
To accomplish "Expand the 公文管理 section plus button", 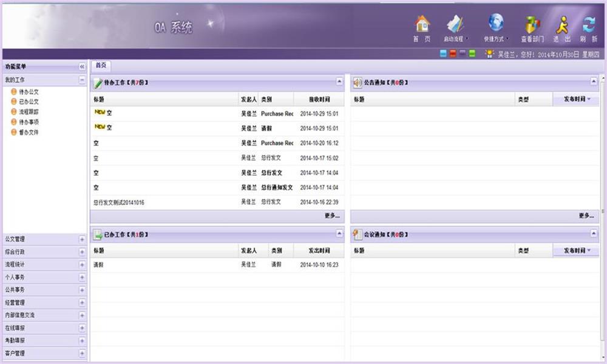I will [82, 240].
